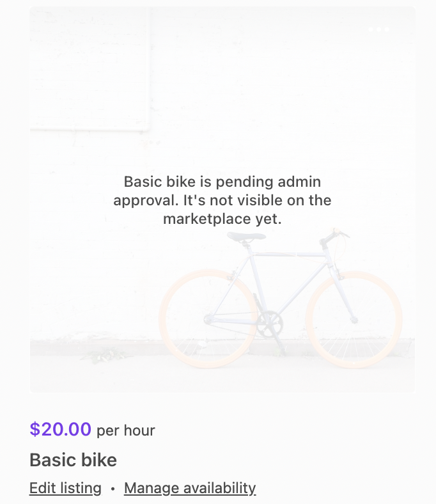Click the bike pedal crank in photo
This screenshot has height=504, width=436.
269,320
